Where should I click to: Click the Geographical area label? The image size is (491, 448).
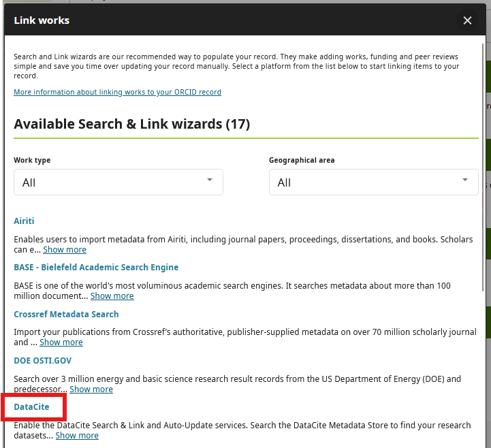[x=302, y=160]
